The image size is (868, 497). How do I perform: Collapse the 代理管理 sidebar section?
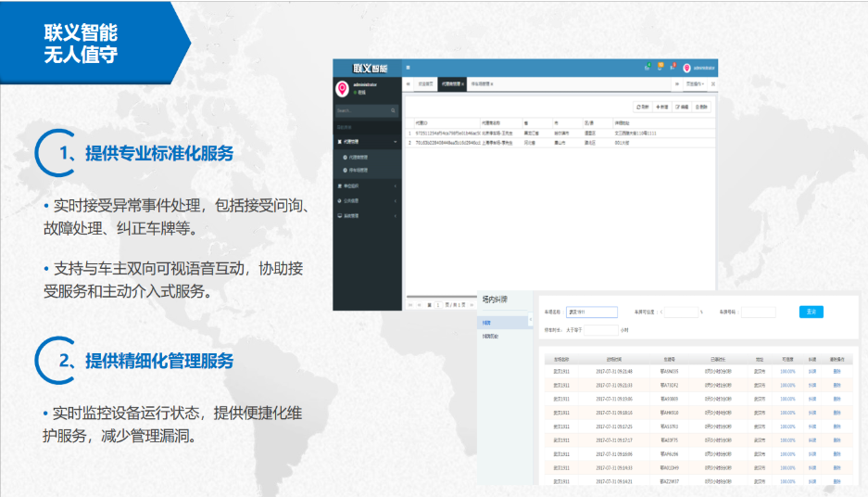pyautogui.click(x=368, y=142)
